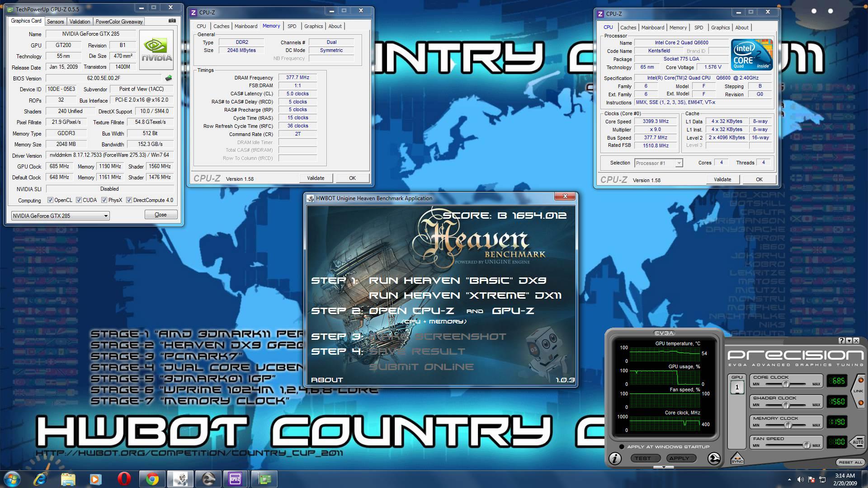This screenshot has height=488, width=868.
Task: Show hidden system tray icons
Action: click(789, 479)
